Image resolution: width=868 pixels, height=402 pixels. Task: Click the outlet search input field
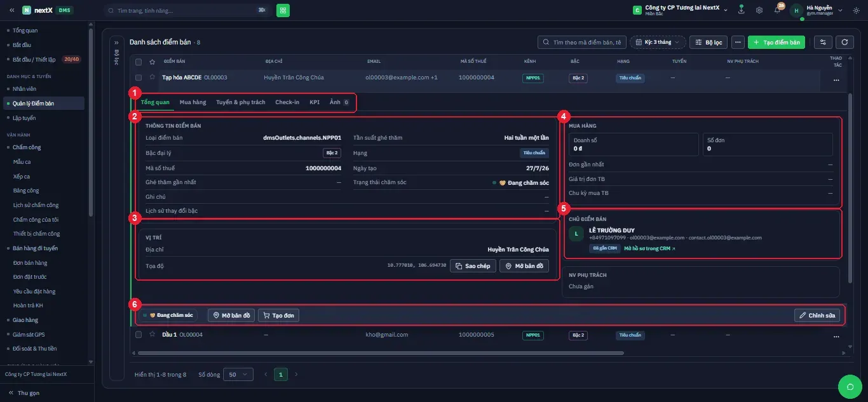point(581,42)
